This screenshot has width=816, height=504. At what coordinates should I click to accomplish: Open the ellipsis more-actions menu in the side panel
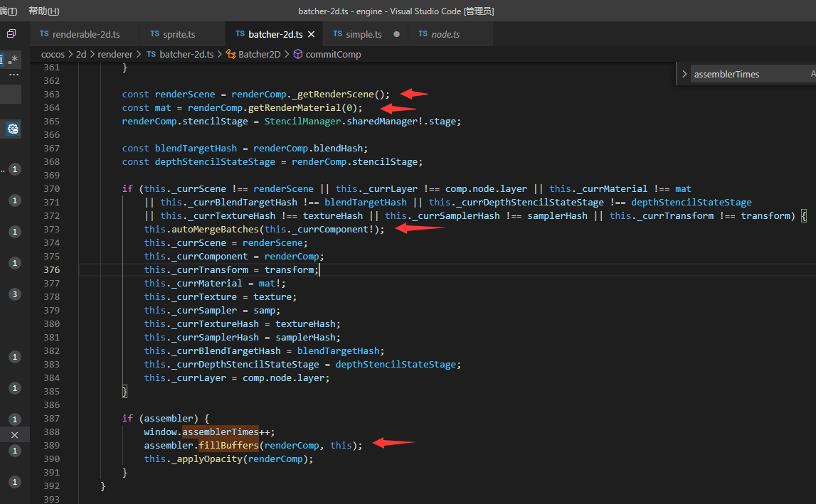click(14, 74)
